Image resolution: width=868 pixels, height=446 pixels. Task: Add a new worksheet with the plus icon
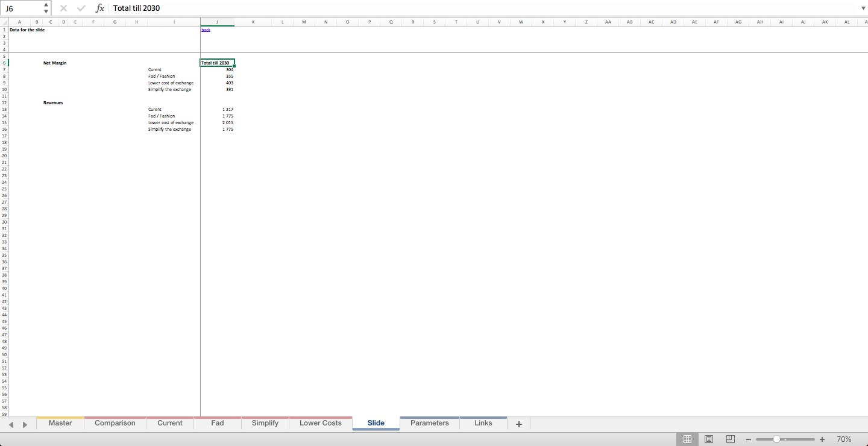pyautogui.click(x=518, y=424)
